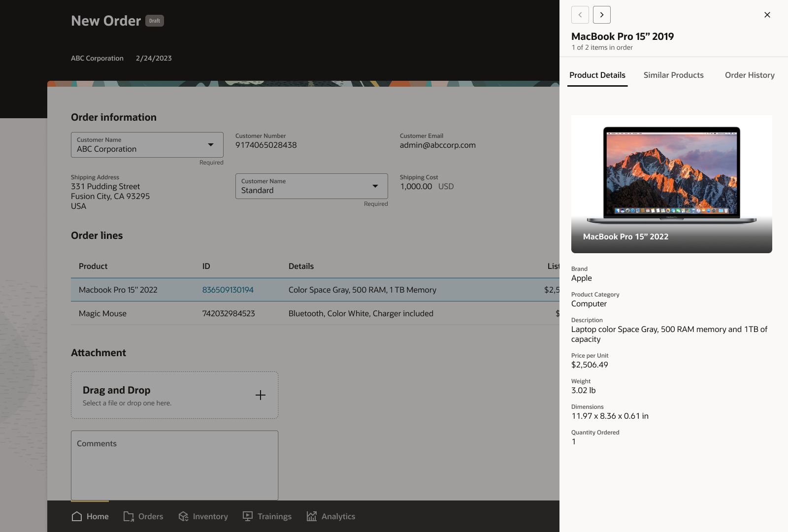
Task: Switch to Order History tab
Action: click(750, 75)
